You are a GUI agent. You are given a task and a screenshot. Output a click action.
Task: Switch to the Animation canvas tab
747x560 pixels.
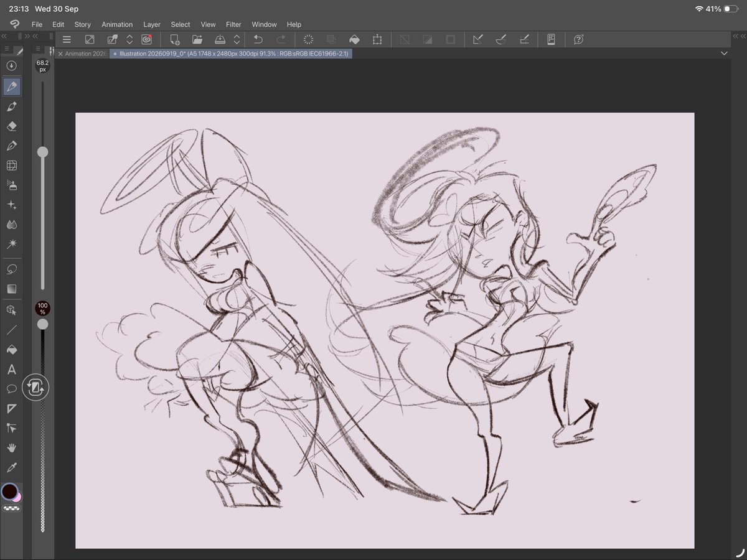[x=86, y=54]
